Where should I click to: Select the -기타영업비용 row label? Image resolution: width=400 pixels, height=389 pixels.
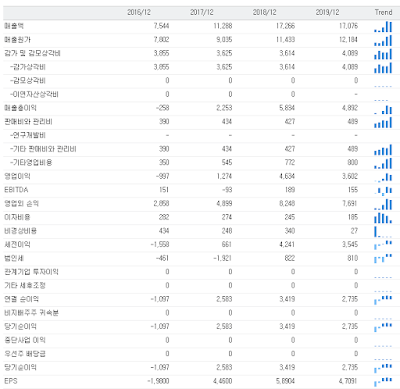[x=31, y=163]
